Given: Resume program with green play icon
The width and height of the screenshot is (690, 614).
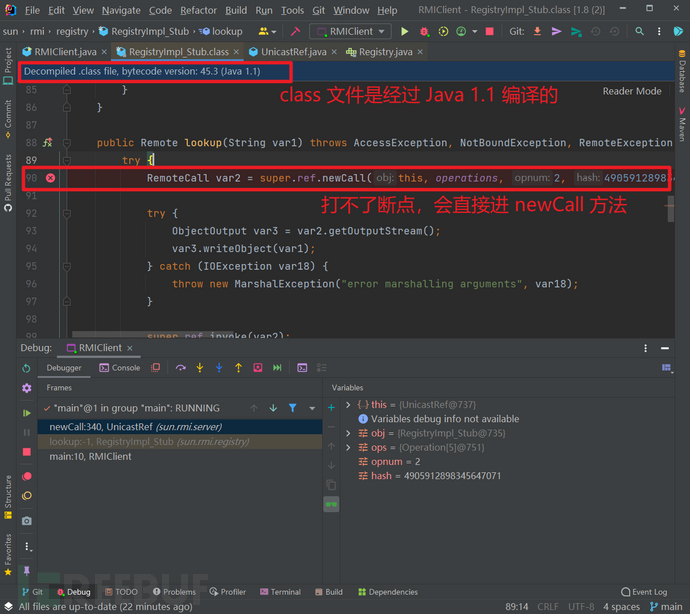Looking at the screenshot, I should point(26,413).
